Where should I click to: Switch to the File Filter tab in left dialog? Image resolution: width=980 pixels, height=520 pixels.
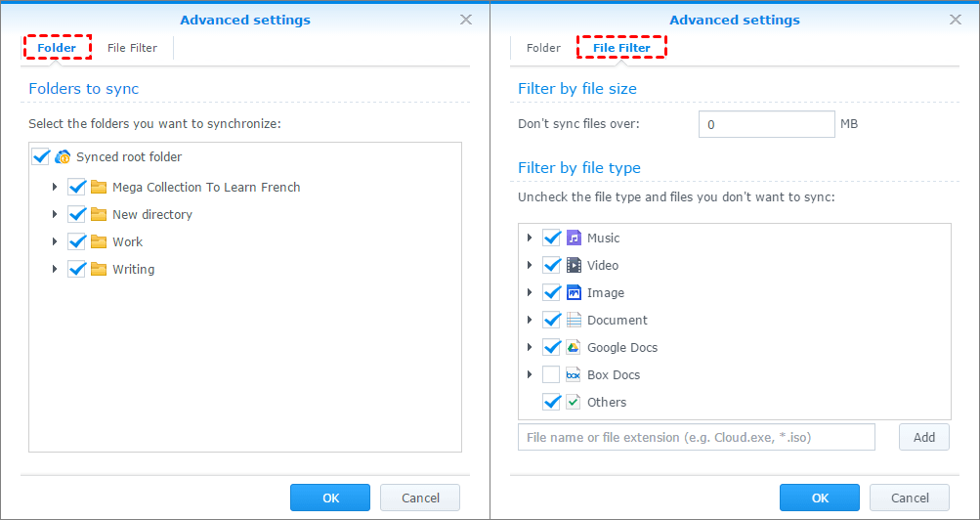132,48
